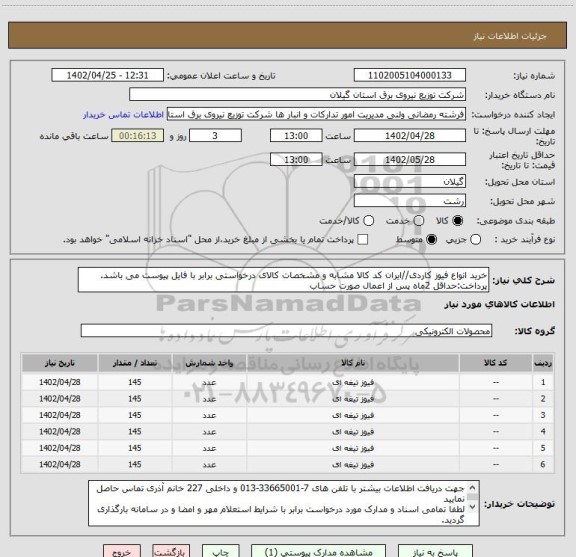Open the اطلاعات تماس خریدار link
576x557 pixels.
point(123,115)
